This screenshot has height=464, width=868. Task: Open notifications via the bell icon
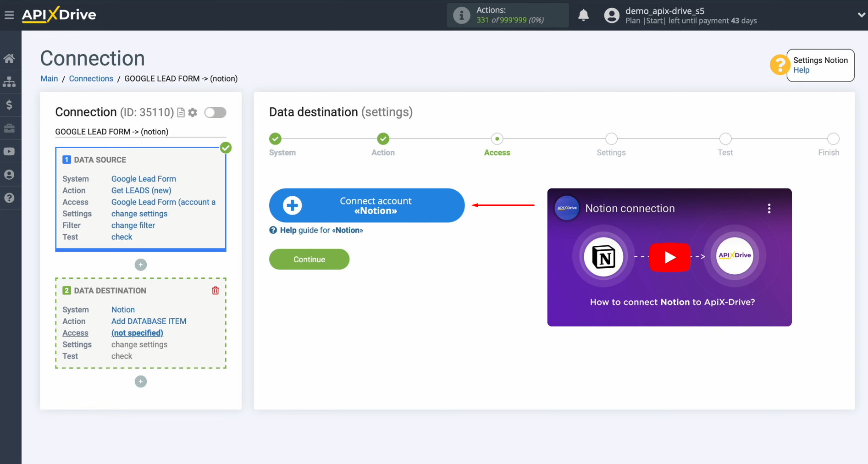pyautogui.click(x=583, y=15)
